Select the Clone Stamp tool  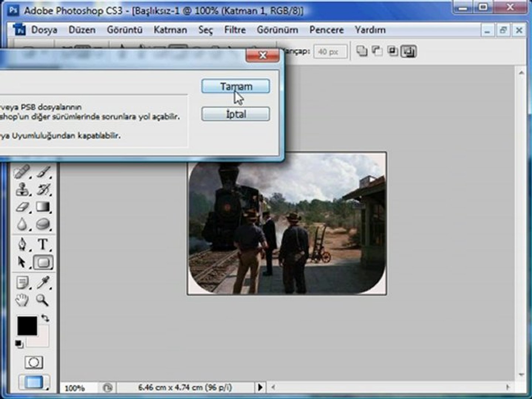pos(22,190)
